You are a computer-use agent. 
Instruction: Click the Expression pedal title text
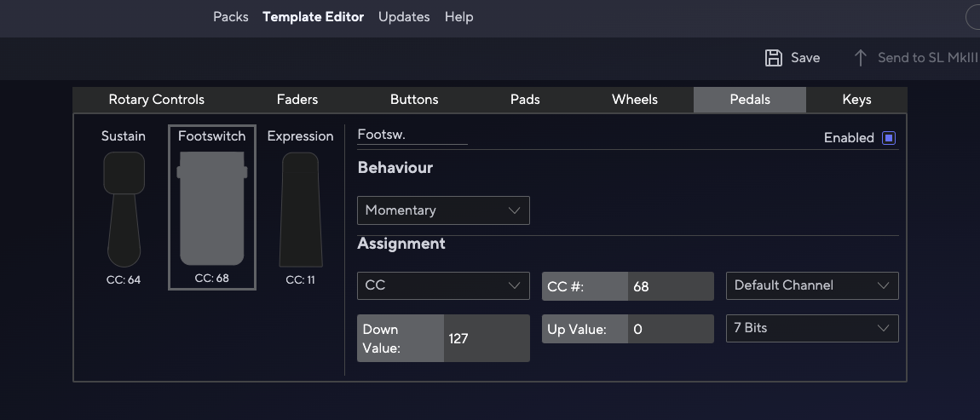point(301,136)
